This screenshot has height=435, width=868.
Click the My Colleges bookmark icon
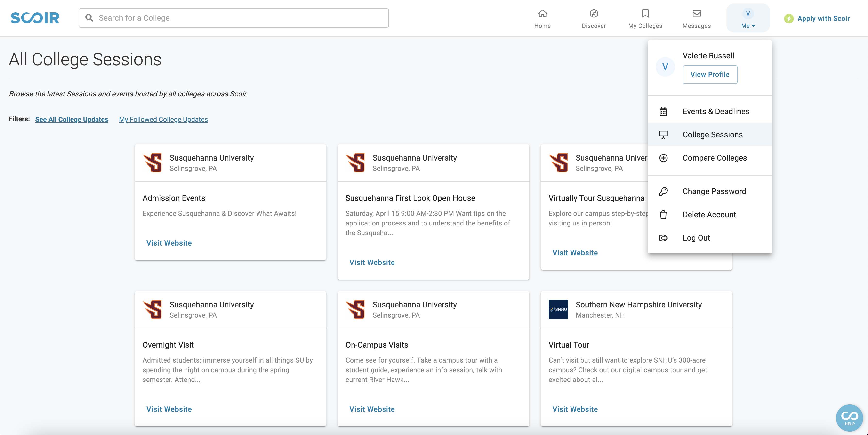pos(645,14)
